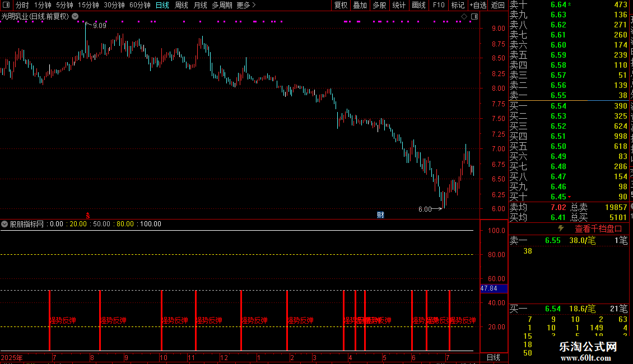
Task: Open dropdown beside 光明乳业 chart title
Action: pos(75,16)
